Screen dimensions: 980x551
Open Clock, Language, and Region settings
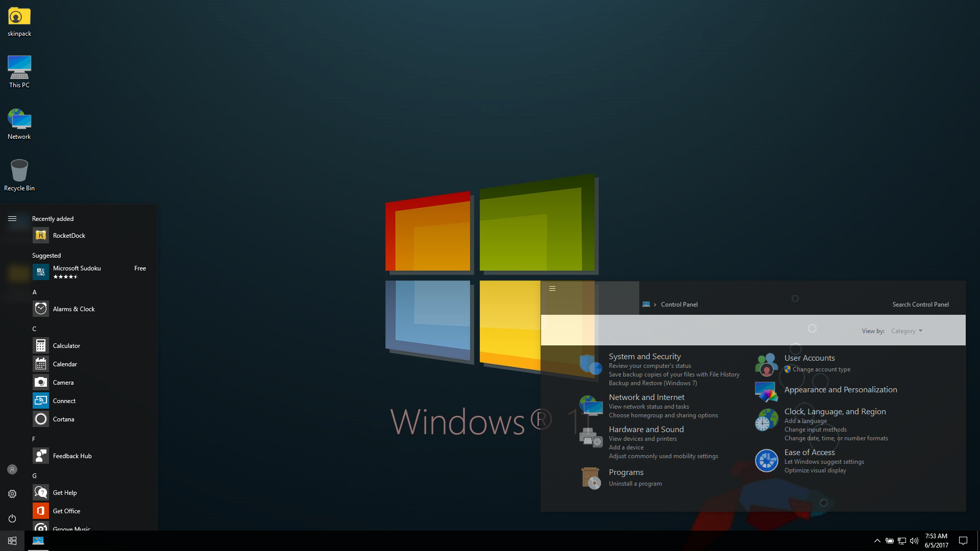pos(835,412)
